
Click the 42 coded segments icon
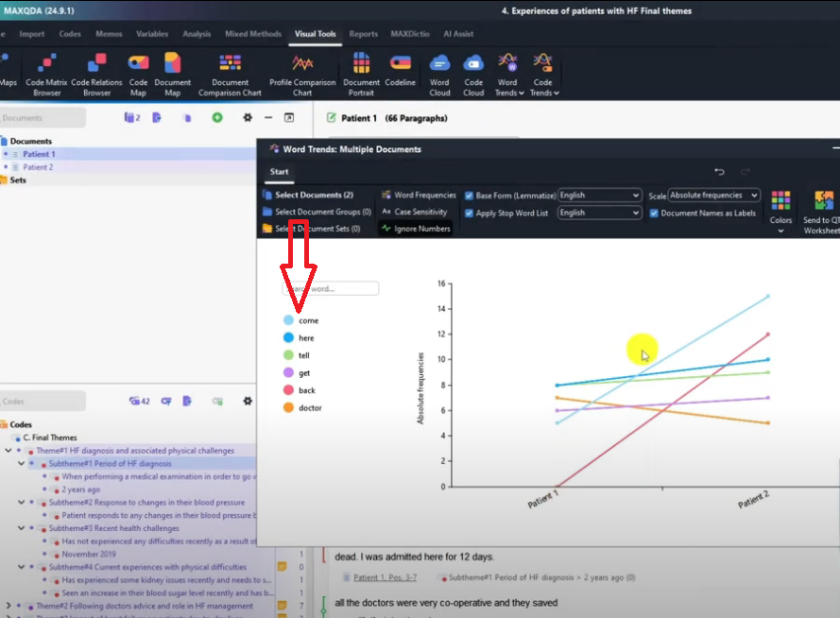tap(139, 401)
